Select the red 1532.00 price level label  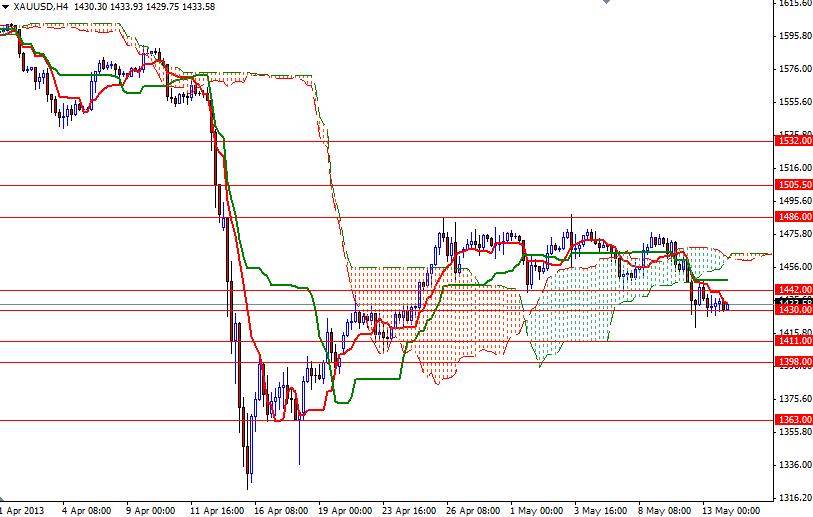tap(794, 141)
